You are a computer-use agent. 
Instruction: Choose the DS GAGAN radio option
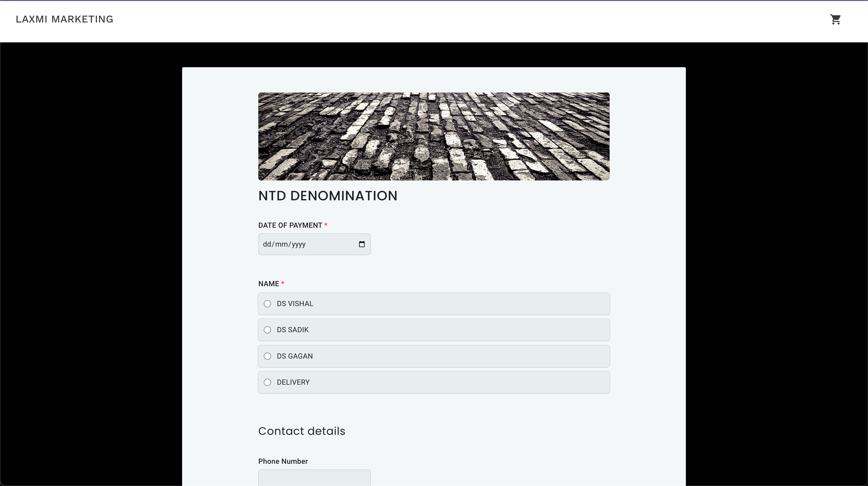tap(267, 356)
